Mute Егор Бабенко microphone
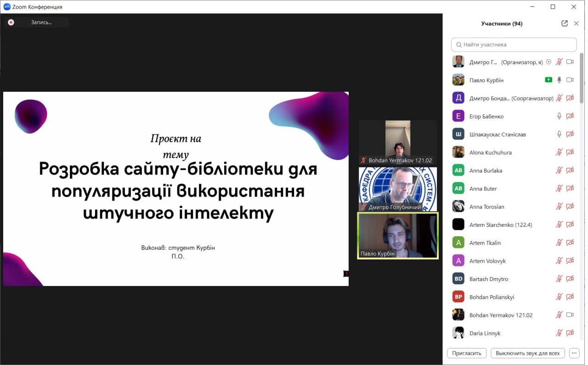588x365 pixels. (x=559, y=116)
